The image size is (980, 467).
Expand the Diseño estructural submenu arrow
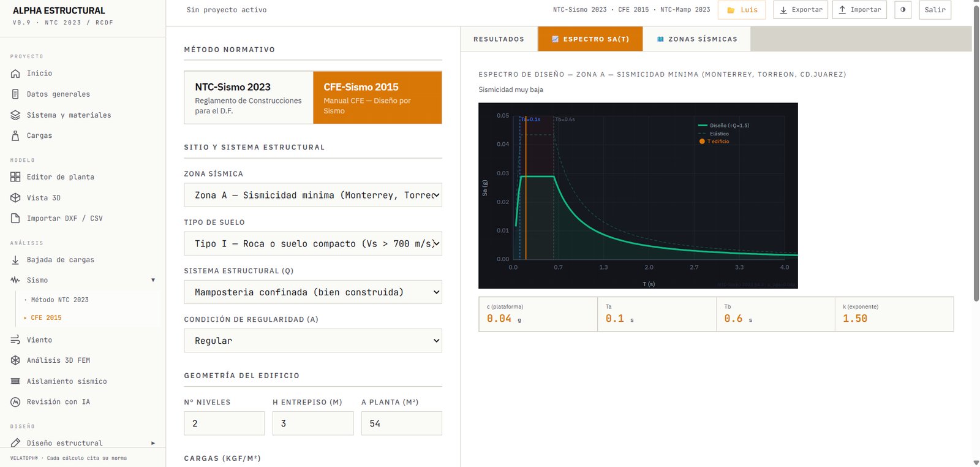pyautogui.click(x=153, y=442)
